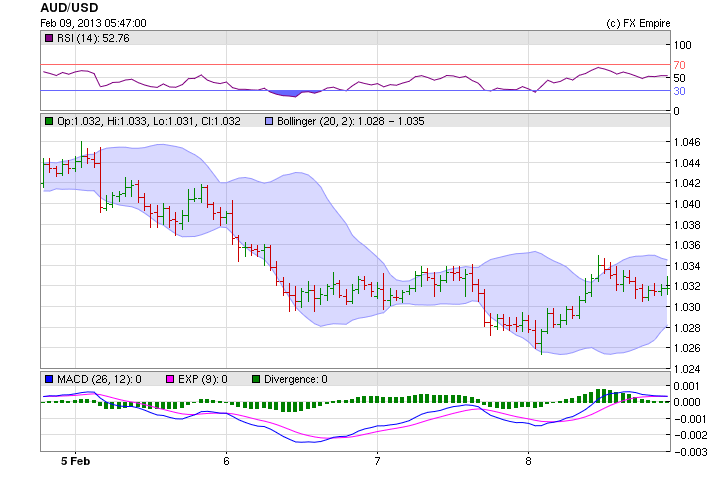Click the price axis value 1.038
This screenshot has height=487, width=710.
(x=687, y=225)
